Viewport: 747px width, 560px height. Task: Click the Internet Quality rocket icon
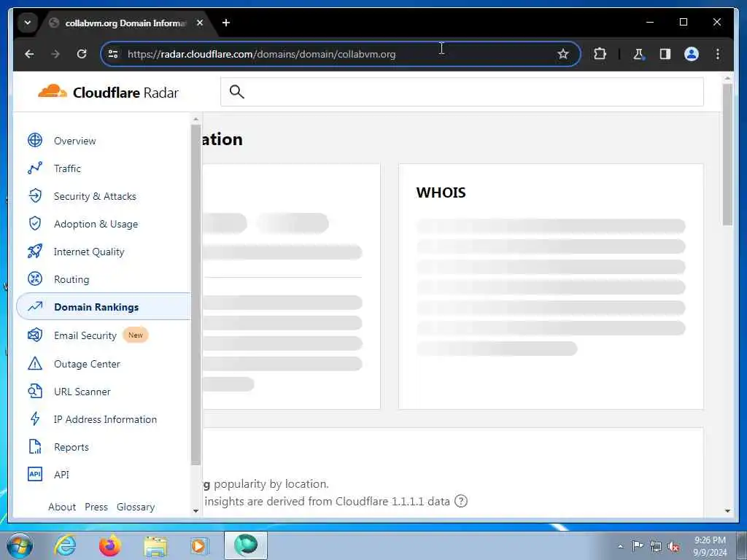click(x=35, y=252)
